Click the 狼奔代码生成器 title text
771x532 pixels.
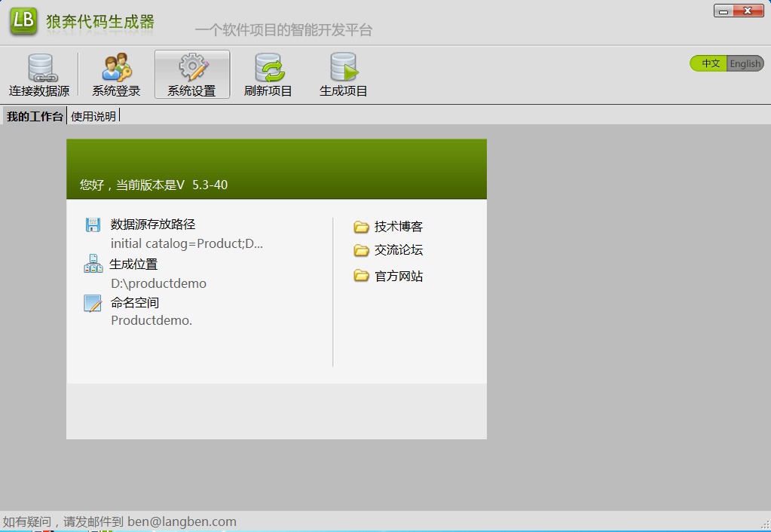(100, 22)
